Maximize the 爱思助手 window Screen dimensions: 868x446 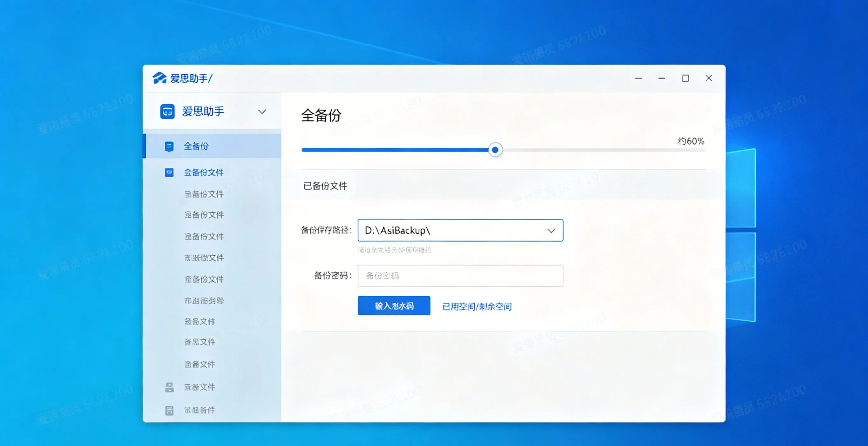click(685, 78)
